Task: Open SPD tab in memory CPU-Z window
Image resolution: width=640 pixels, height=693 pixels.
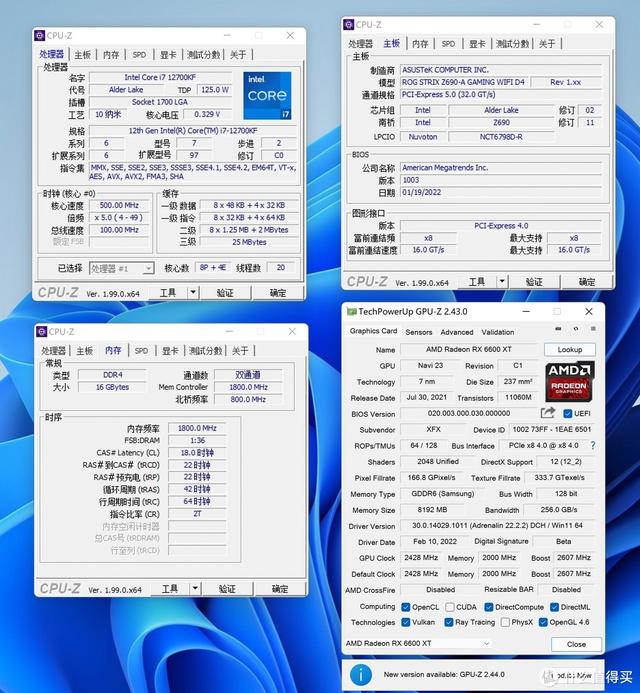Action: 141,350
